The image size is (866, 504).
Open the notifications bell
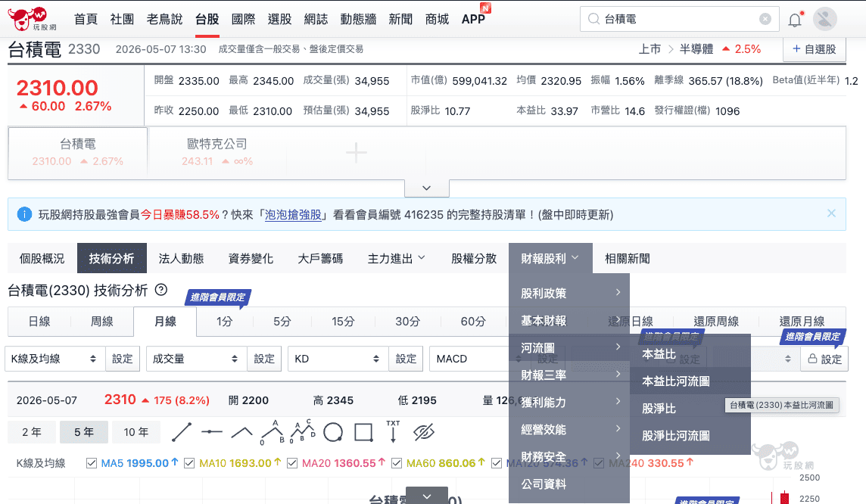(x=795, y=20)
